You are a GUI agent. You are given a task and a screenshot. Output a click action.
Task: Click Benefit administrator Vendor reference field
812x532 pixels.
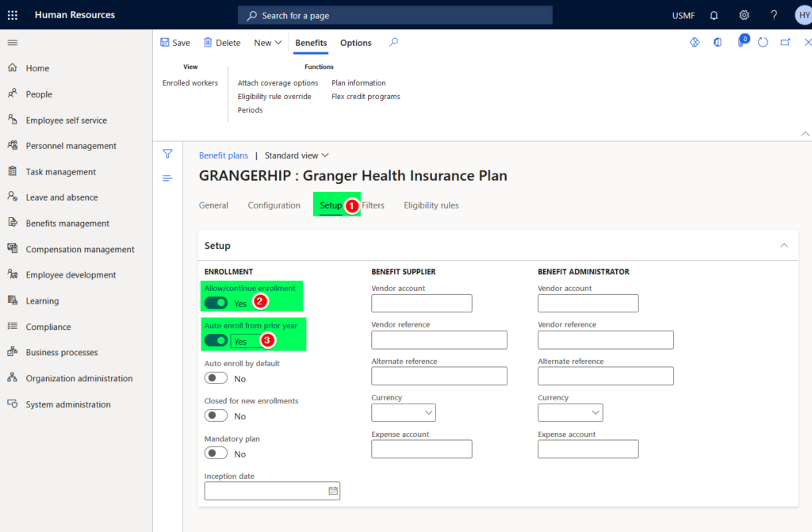pos(605,340)
